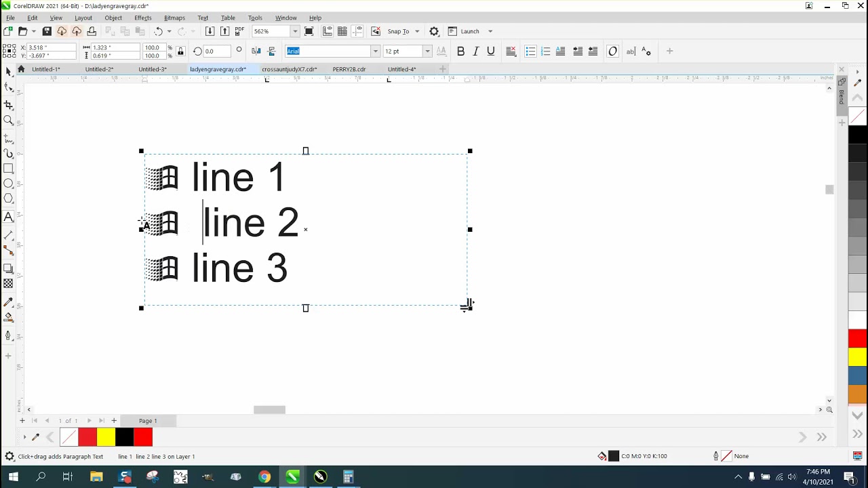Expand the Launch dropdown
Screen dimensions: 868x488
click(490, 31)
